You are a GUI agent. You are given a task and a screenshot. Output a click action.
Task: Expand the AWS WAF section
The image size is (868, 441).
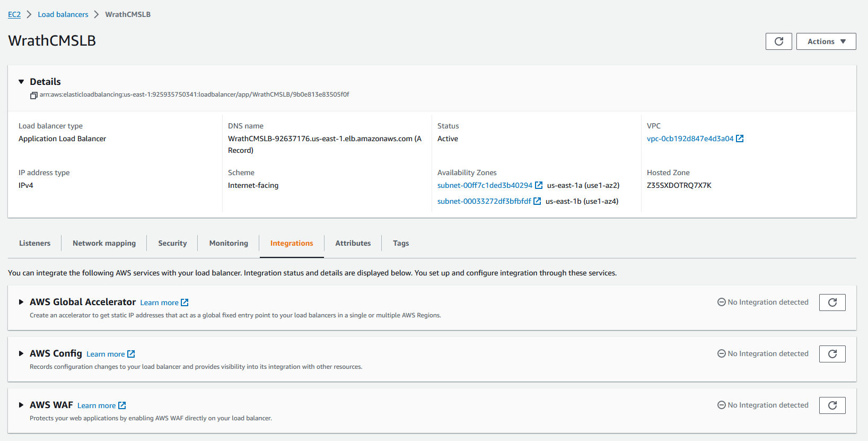point(21,405)
